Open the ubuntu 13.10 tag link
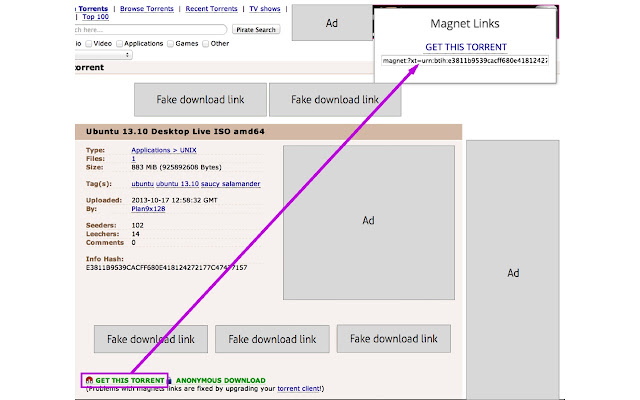The height and width of the screenshot is (400, 640). 177,184
